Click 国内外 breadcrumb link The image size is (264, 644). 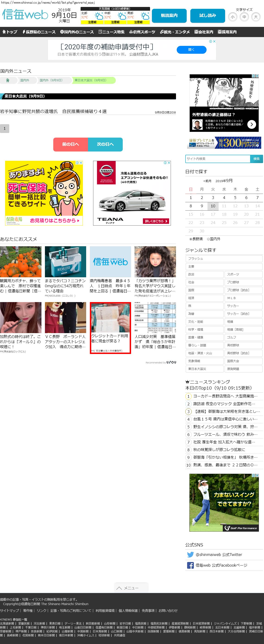[x=25, y=80]
